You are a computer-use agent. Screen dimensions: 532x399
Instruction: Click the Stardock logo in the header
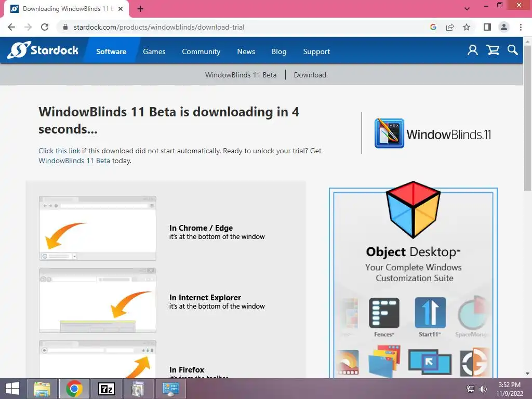point(43,50)
